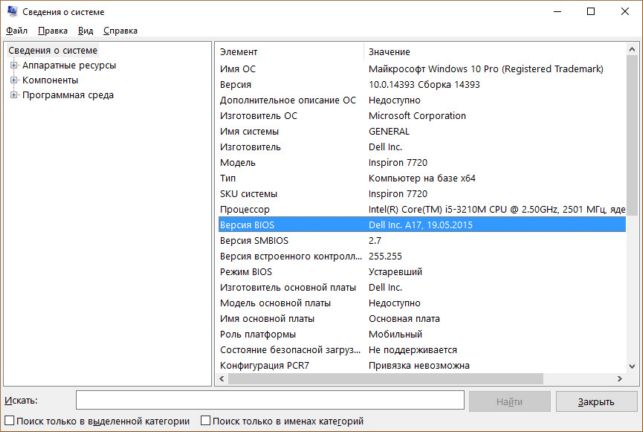This screenshot has height=432, width=643.
Task: Click the value 10.0.14393 Сборка 14393
Action: pyautogui.click(x=424, y=85)
